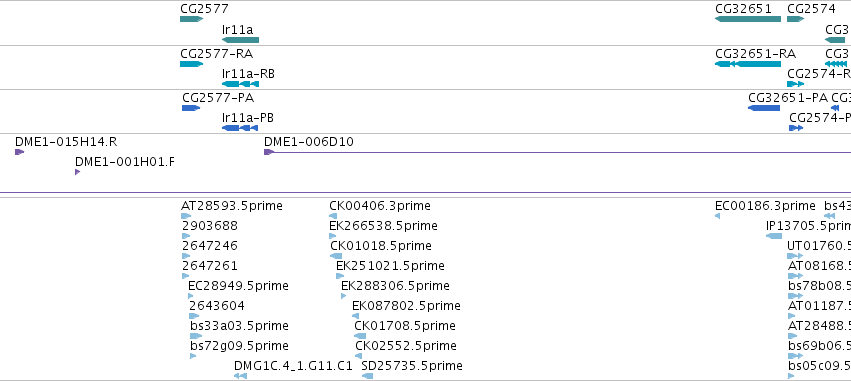Select the CG2577 gene arrow glyph
Image resolution: width=851 pixels, height=381 pixels.
click(x=191, y=19)
